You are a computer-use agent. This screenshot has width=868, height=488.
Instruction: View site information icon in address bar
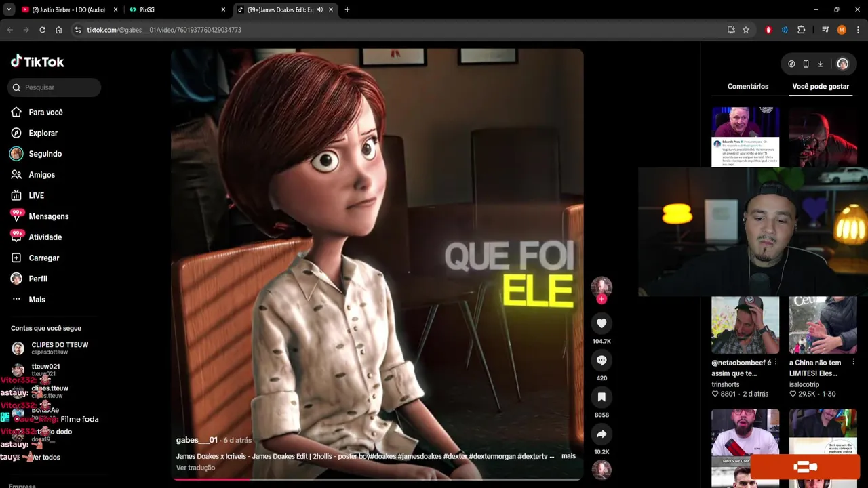click(78, 30)
